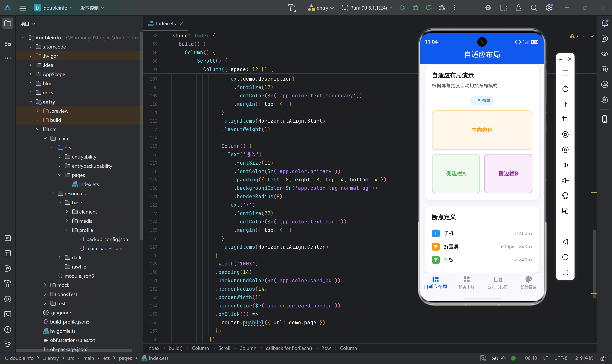The width and height of the screenshot is (612, 364).
Task: Open the Pura 90 device dropdown
Action: (367, 8)
